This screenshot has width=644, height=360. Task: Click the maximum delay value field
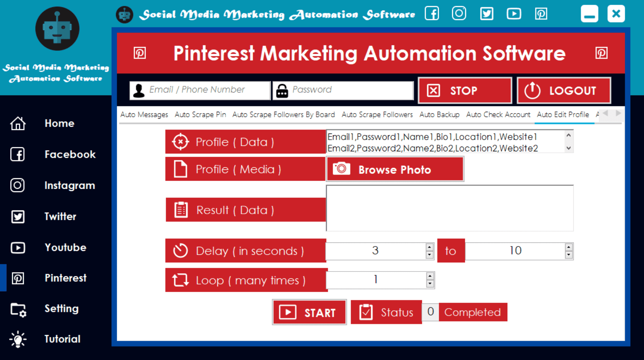tap(515, 251)
